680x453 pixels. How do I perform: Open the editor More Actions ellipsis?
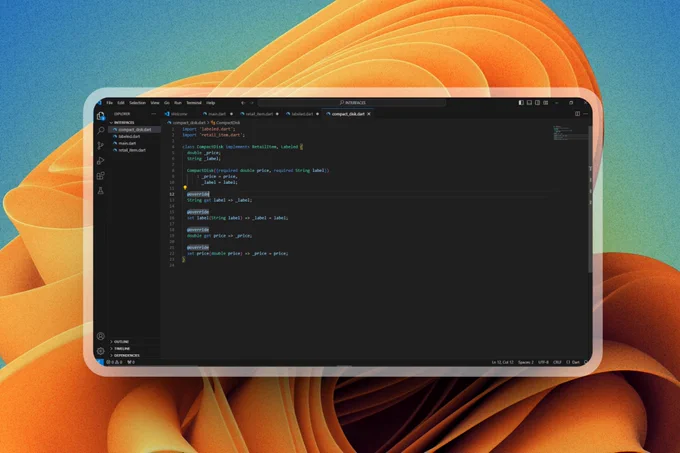pos(585,114)
